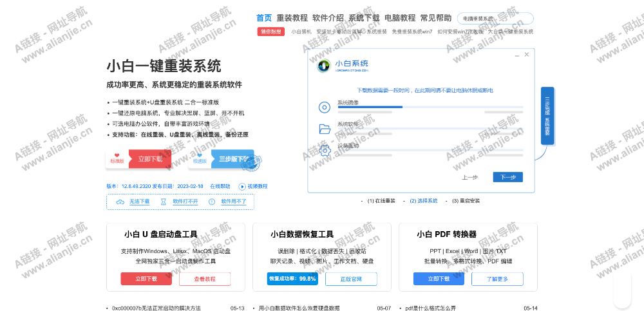Click the blue 下一步 button

click(508, 177)
